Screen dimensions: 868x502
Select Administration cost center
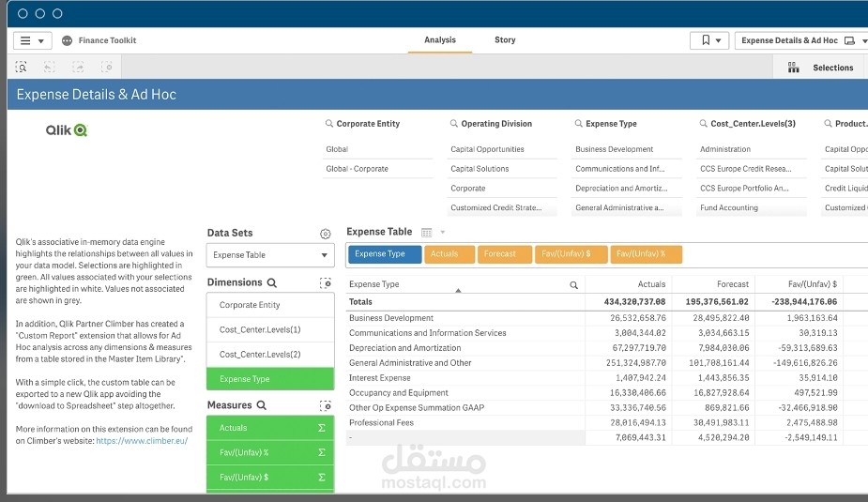(x=752, y=149)
